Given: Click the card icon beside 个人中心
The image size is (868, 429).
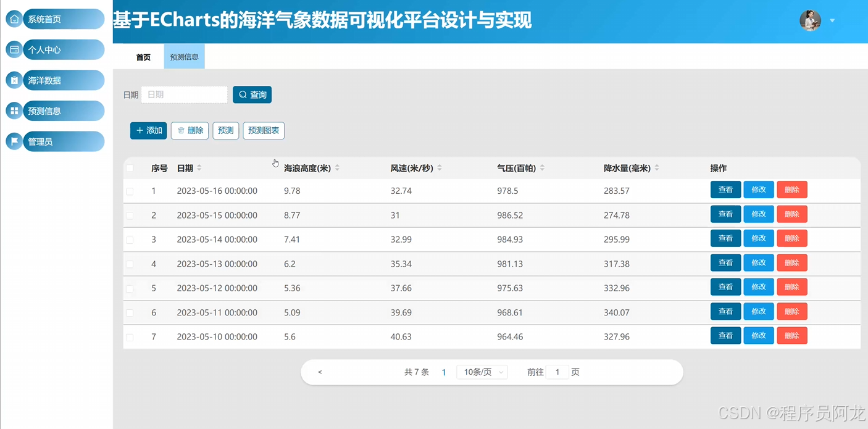Looking at the screenshot, I should (14, 49).
